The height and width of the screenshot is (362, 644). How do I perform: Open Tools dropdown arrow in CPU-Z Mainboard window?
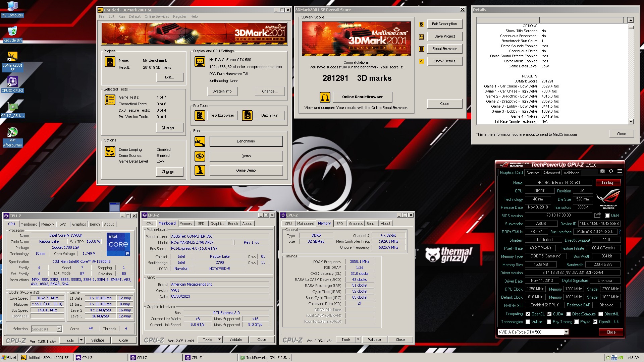coord(220,340)
